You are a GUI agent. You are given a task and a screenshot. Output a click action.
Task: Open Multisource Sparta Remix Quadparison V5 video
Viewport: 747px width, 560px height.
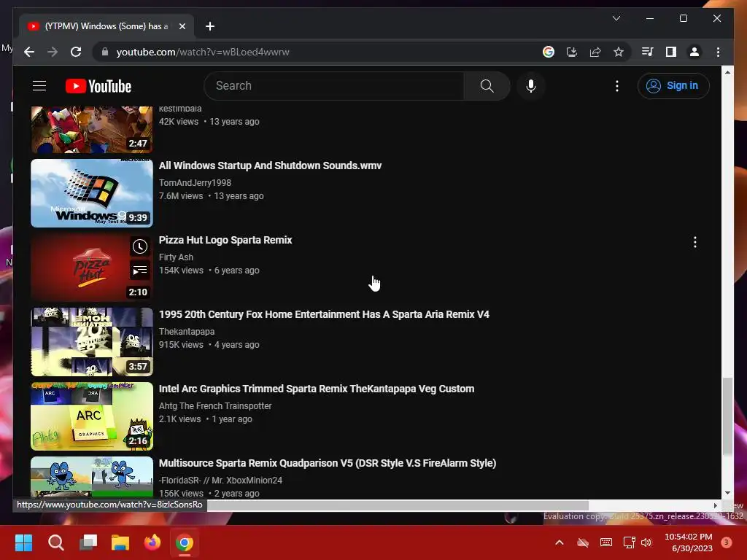pyautogui.click(x=328, y=463)
